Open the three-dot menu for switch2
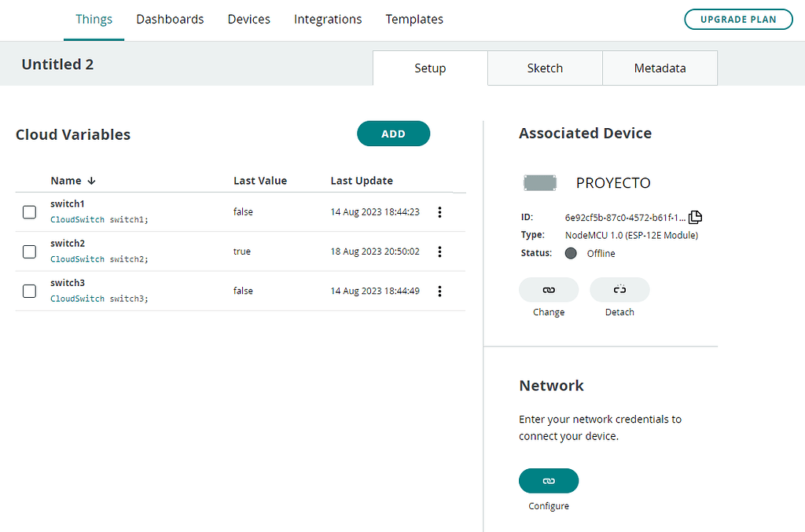805x532 pixels. click(x=439, y=251)
